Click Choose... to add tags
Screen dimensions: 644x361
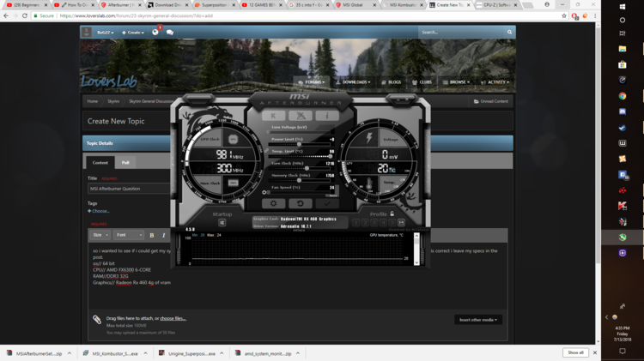tap(99, 211)
